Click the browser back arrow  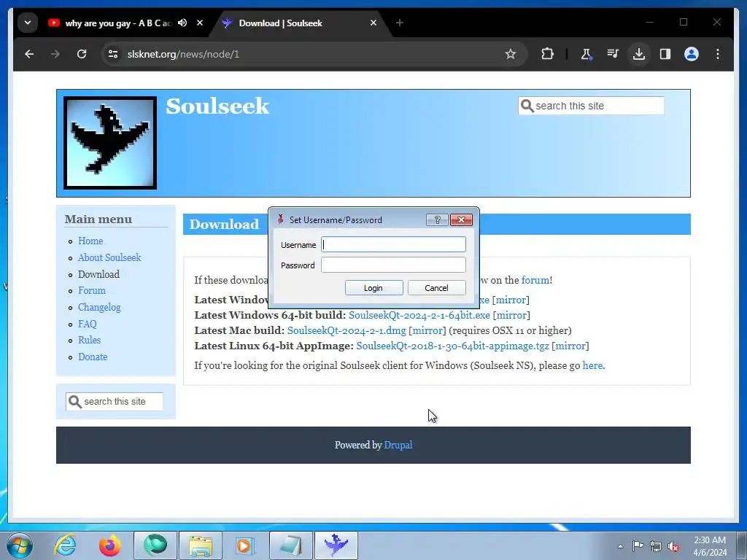(x=29, y=54)
